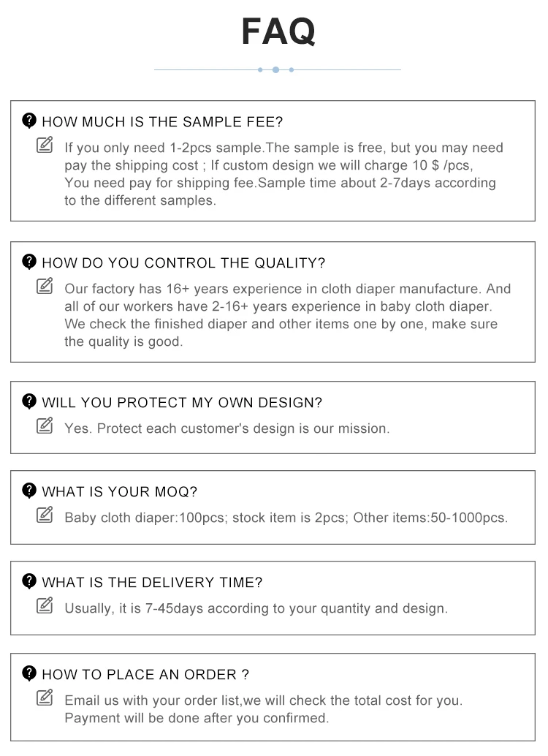Select HOW MUCH IS THE SAMPLE FEE heading
This screenshot has height=756, width=548.
pyautogui.click(x=162, y=121)
